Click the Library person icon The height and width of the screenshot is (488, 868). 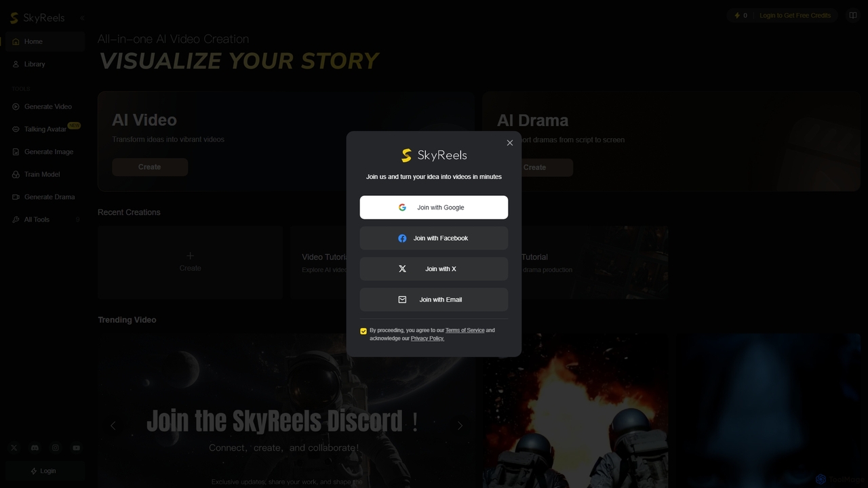[x=16, y=64]
